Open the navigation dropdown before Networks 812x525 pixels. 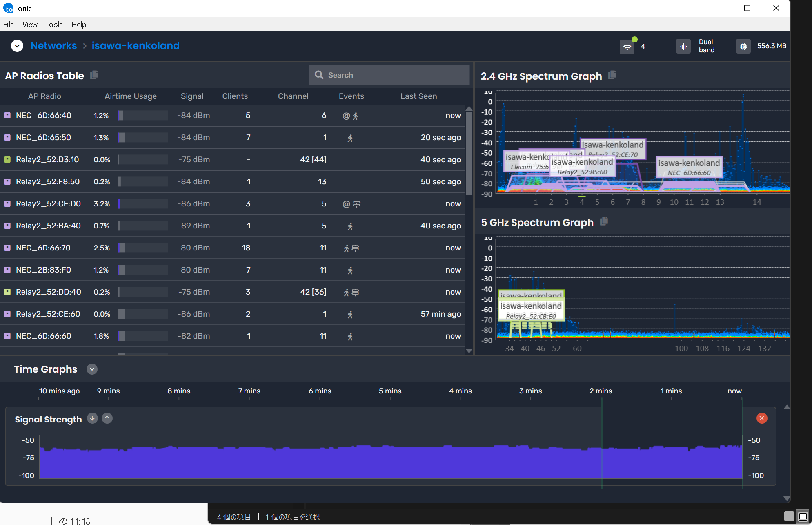point(17,46)
